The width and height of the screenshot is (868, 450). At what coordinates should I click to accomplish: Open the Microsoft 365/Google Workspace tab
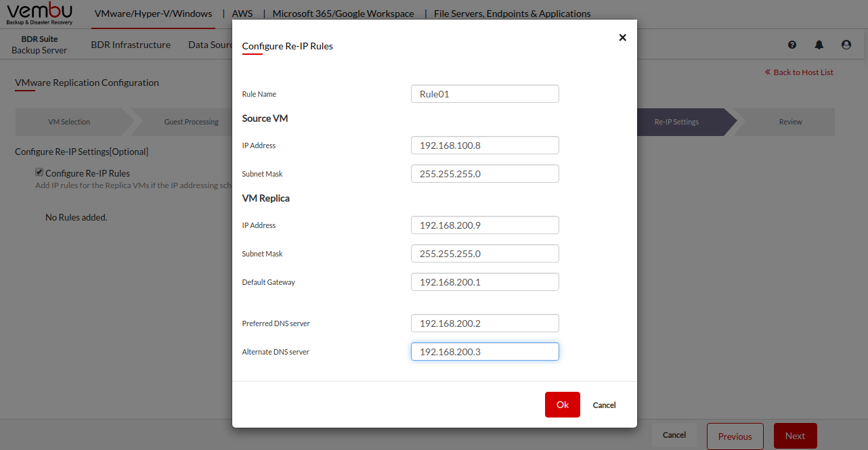[x=343, y=14]
